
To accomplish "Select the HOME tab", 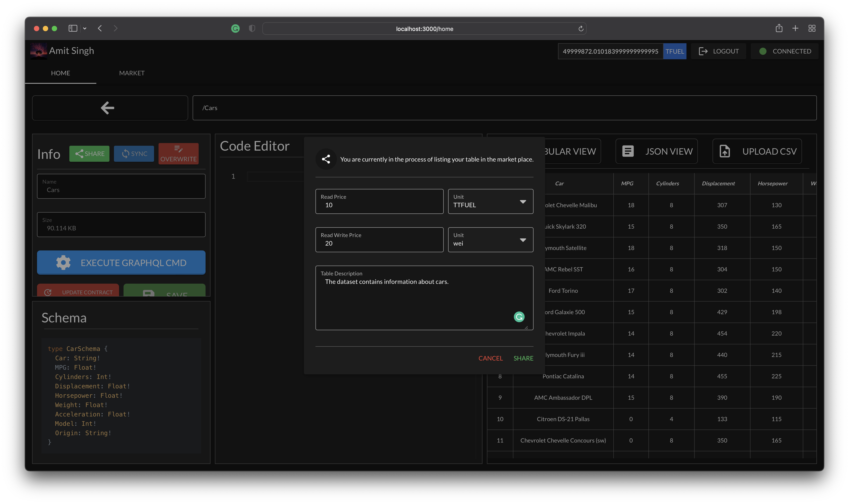I will (x=60, y=73).
